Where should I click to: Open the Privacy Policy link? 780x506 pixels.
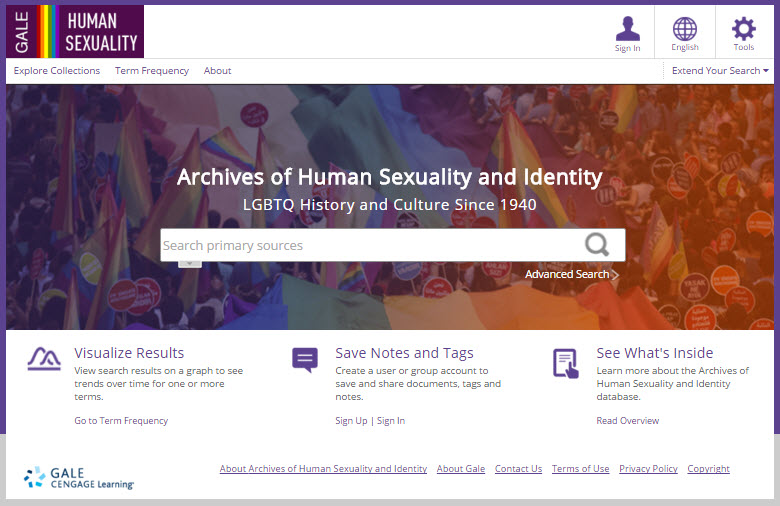tap(648, 469)
